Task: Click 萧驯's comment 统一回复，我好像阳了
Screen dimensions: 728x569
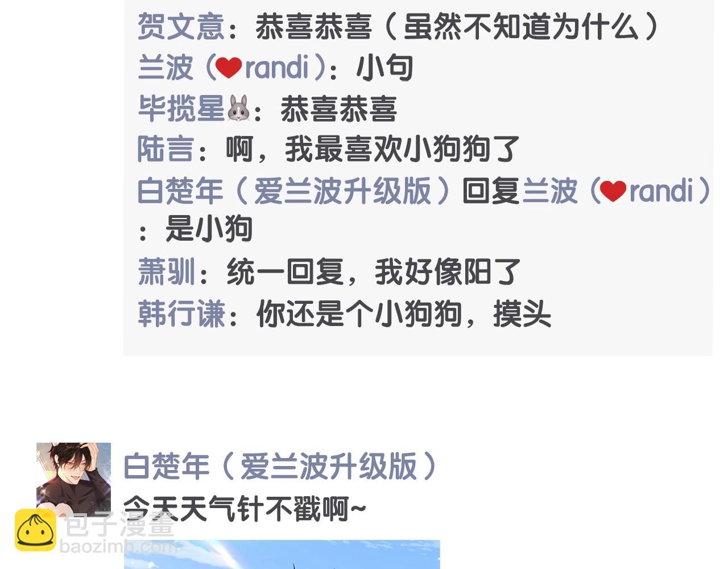Action: pos(374,272)
